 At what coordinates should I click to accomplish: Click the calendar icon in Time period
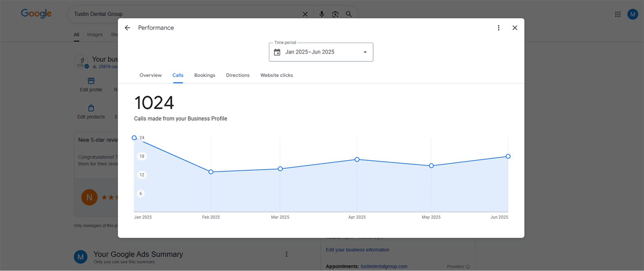pos(277,52)
